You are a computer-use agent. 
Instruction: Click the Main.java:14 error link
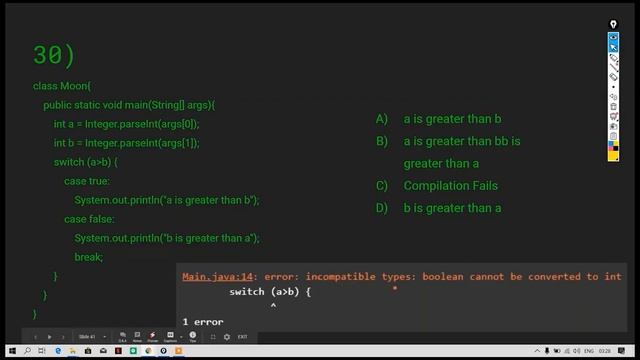click(x=217, y=277)
